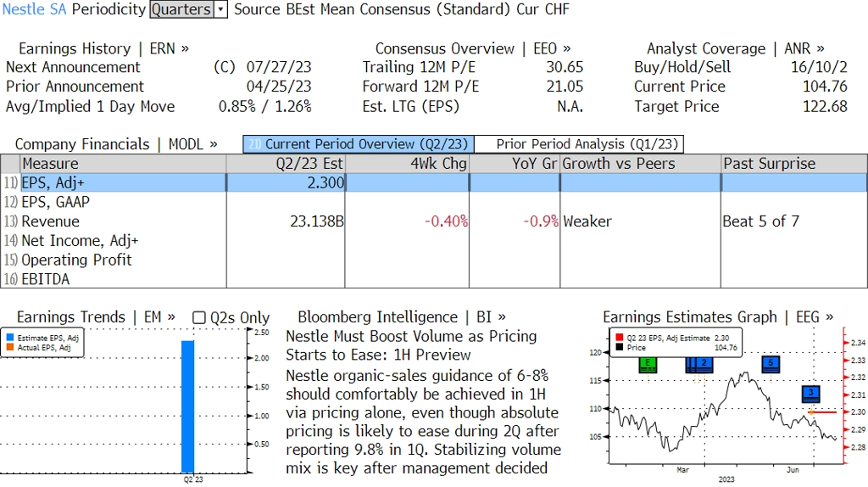Click the blue marker labeled 3 on graph
The height and width of the screenshot is (487, 868).
(x=811, y=394)
